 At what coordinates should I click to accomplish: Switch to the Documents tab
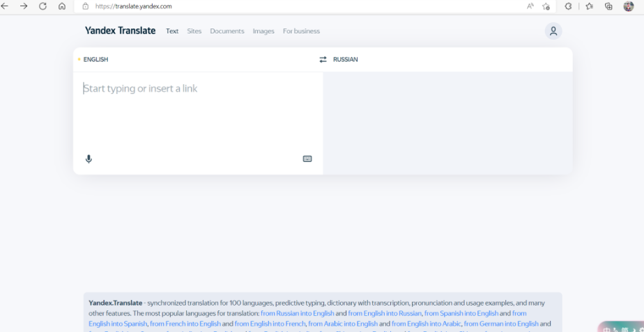(227, 31)
